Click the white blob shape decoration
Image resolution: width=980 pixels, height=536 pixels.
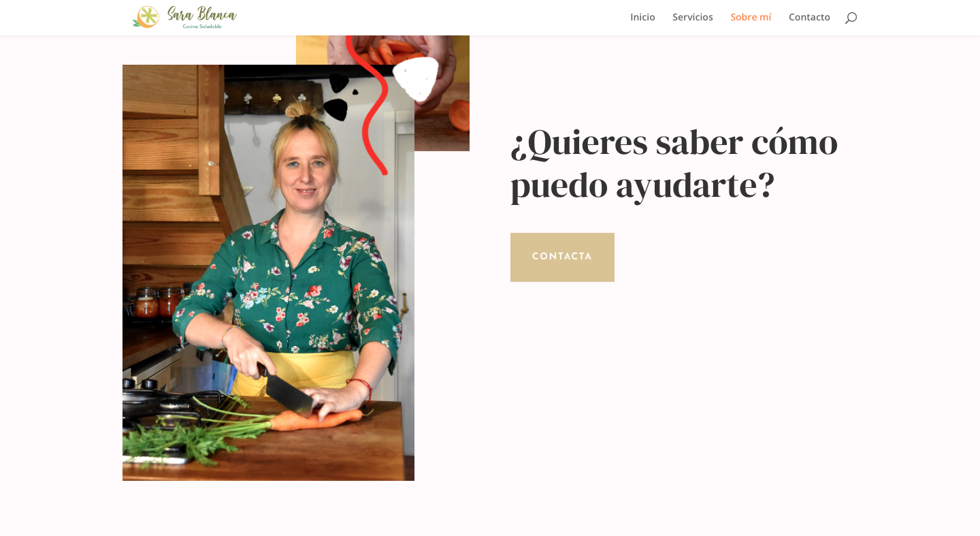click(x=416, y=78)
